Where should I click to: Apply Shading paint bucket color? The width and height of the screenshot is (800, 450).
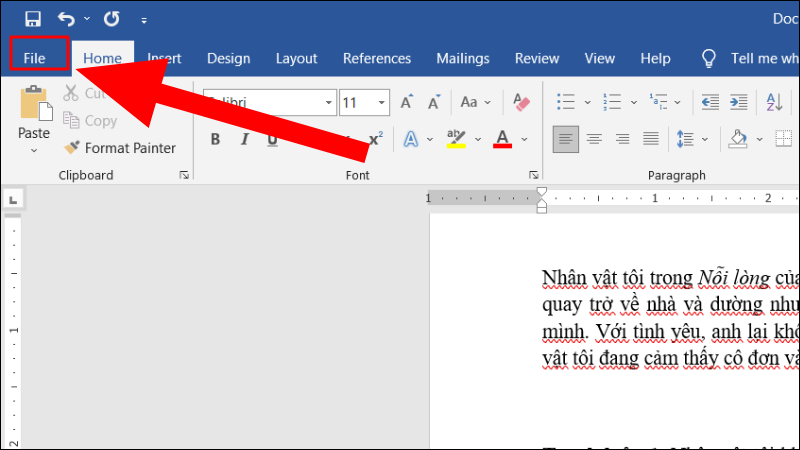[738, 139]
